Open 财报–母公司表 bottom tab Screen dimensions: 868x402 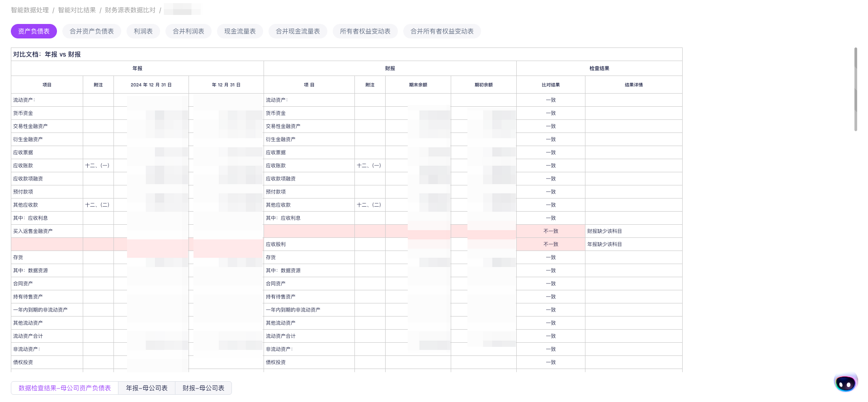[x=203, y=388]
